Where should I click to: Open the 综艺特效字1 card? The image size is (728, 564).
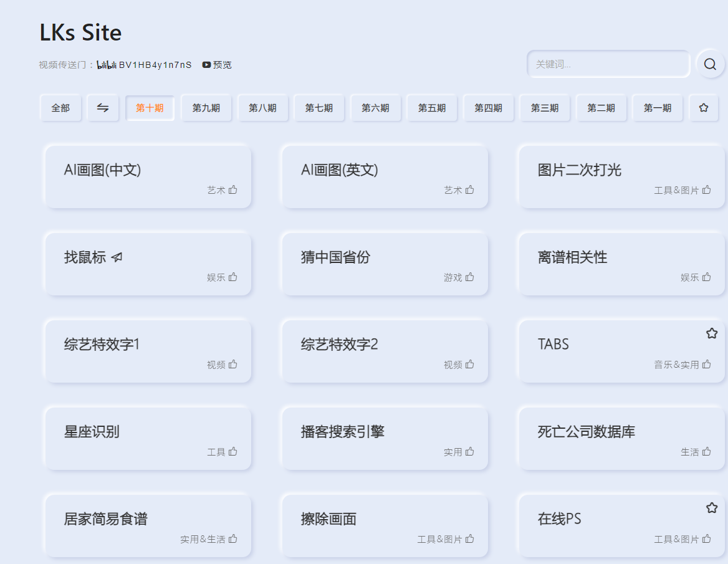point(148,351)
